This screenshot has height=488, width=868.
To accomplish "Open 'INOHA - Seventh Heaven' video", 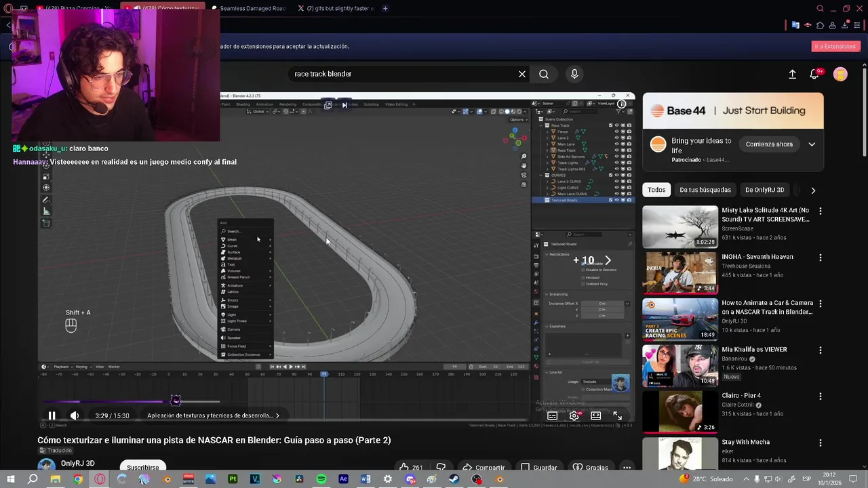I will [680, 273].
